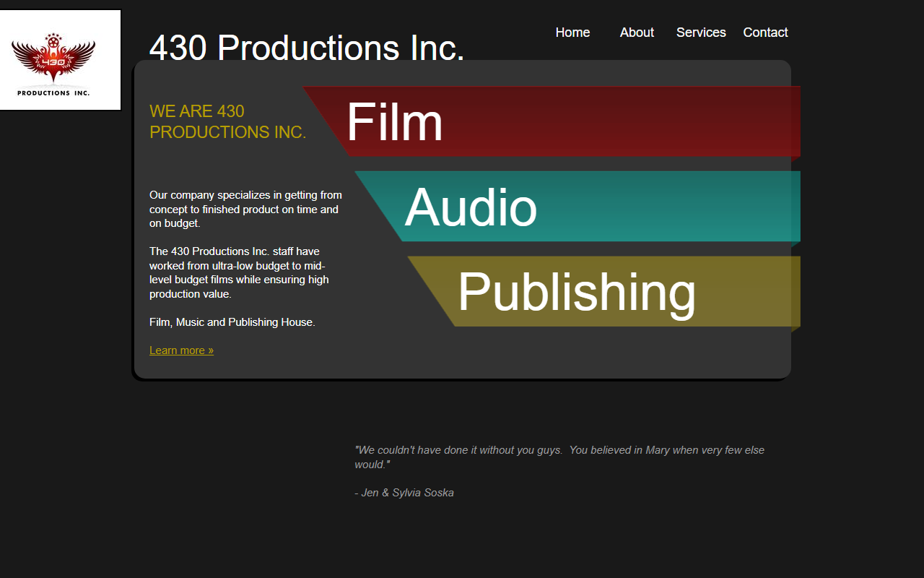The image size is (924, 578).
Task: Click the paragraph about staff working on budget films
Action: (240, 272)
